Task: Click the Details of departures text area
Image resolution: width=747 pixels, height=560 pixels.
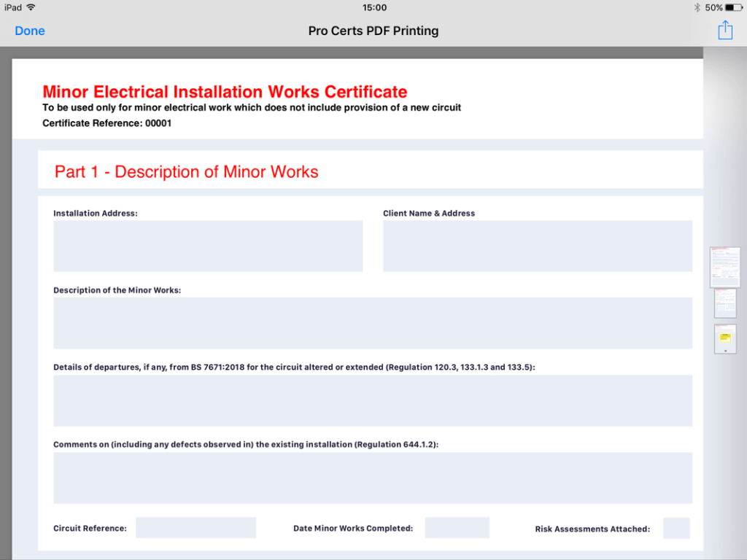Action: 373,400
